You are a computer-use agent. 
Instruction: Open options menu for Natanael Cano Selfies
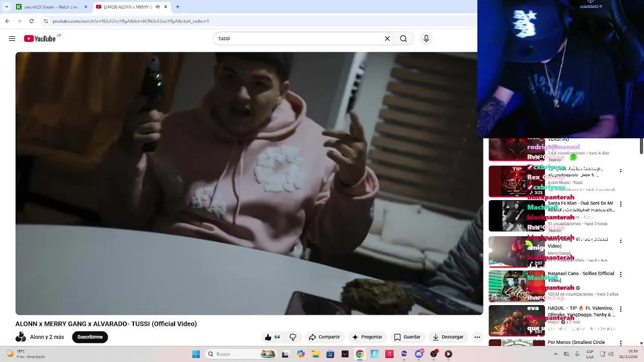pos(620,275)
